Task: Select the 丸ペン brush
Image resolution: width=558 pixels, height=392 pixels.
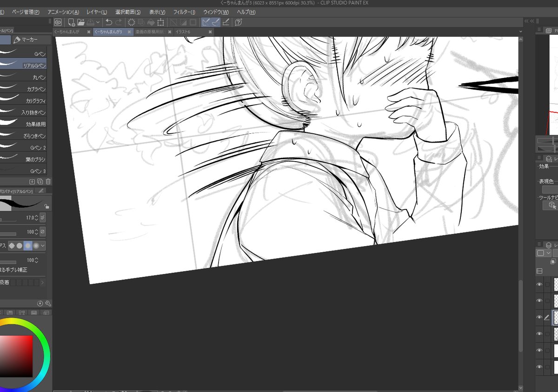Action: [x=23, y=77]
